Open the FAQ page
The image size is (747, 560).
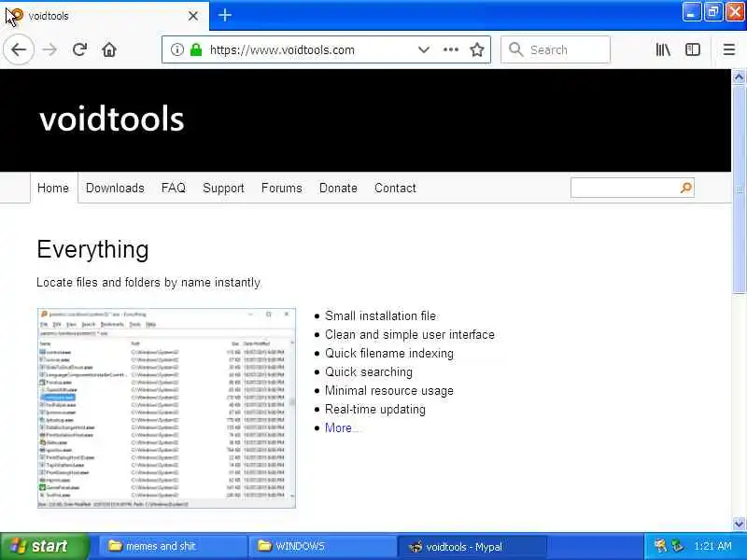point(174,189)
